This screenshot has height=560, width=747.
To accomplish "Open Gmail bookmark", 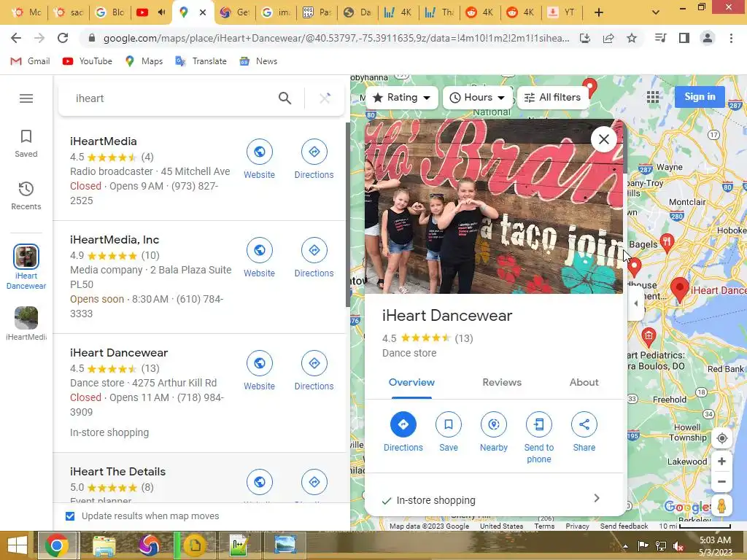I will click(x=30, y=61).
